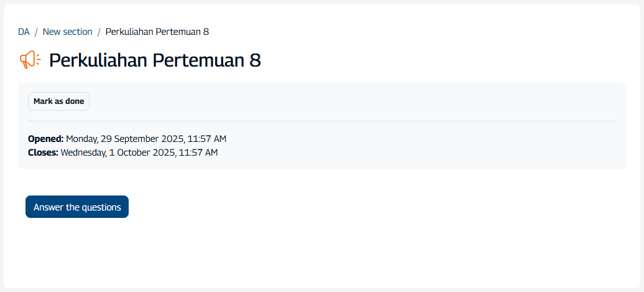644x292 pixels.
Task: Click the bold Opened: label
Action: click(x=45, y=139)
